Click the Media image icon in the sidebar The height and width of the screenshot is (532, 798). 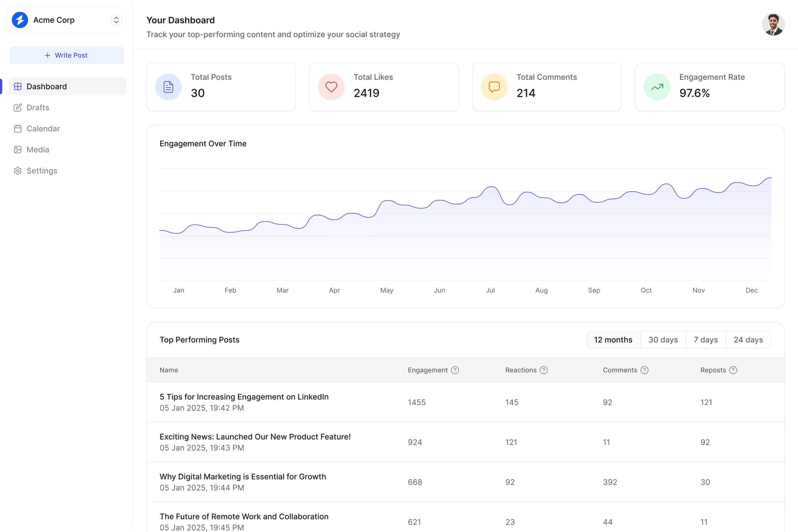point(17,150)
